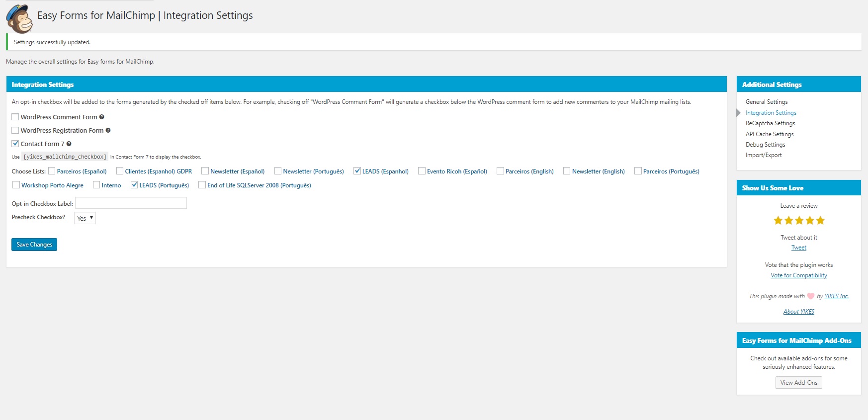Click the 'Leave a review' text
The image size is (868, 420).
799,206
